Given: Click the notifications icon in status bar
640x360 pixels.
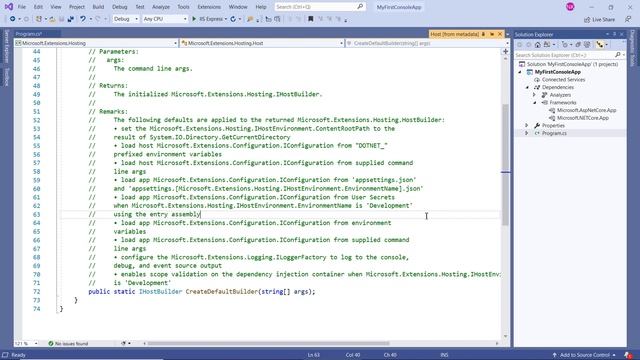Looking at the screenshot, I should coord(628,355).
